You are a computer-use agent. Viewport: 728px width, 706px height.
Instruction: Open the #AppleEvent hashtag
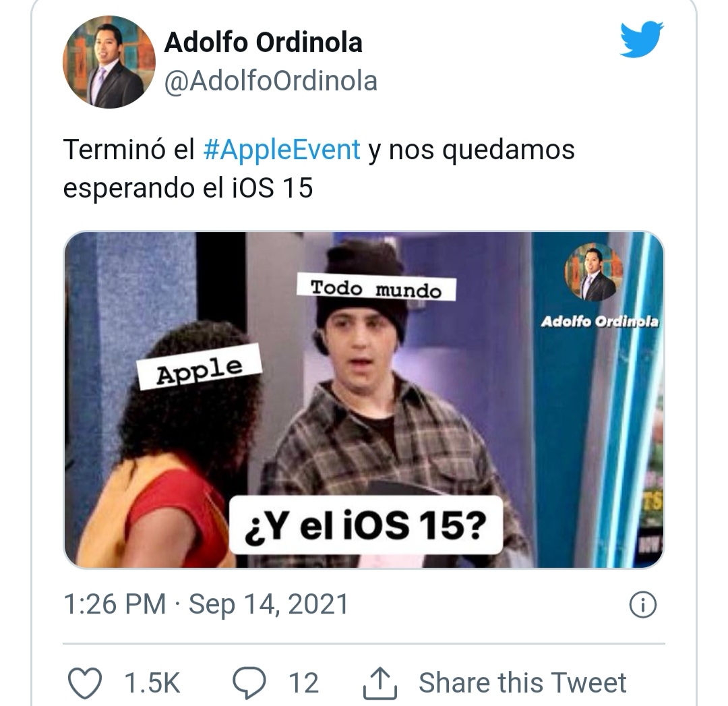(282, 150)
